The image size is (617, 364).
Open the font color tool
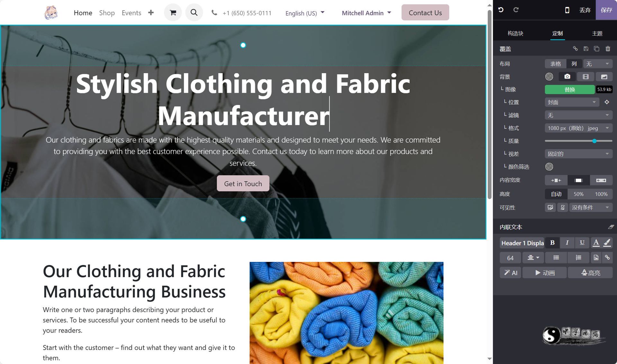tap(596, 243)
